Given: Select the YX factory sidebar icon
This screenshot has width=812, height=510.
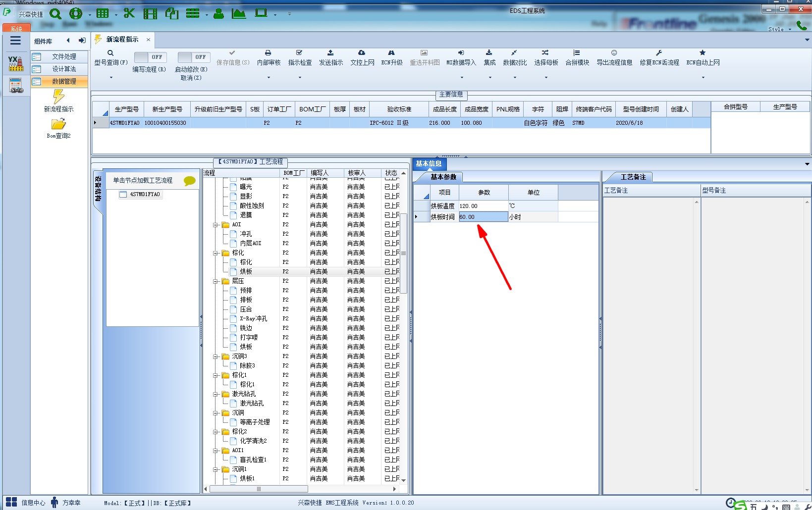Looking at the screenshot, I should coord(16,63).
